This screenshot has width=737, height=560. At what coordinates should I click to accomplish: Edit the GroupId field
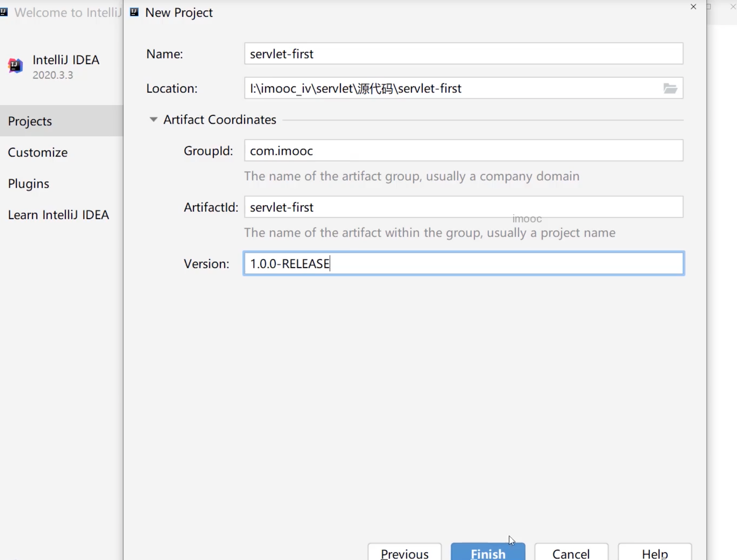pos(463,151)
